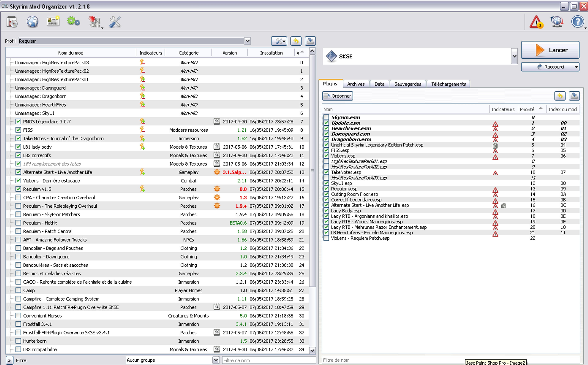Viewport: 588px width, 365px height.
Task: Open the Tools icon dropdown arrow
Action: (x=102, y=28)
